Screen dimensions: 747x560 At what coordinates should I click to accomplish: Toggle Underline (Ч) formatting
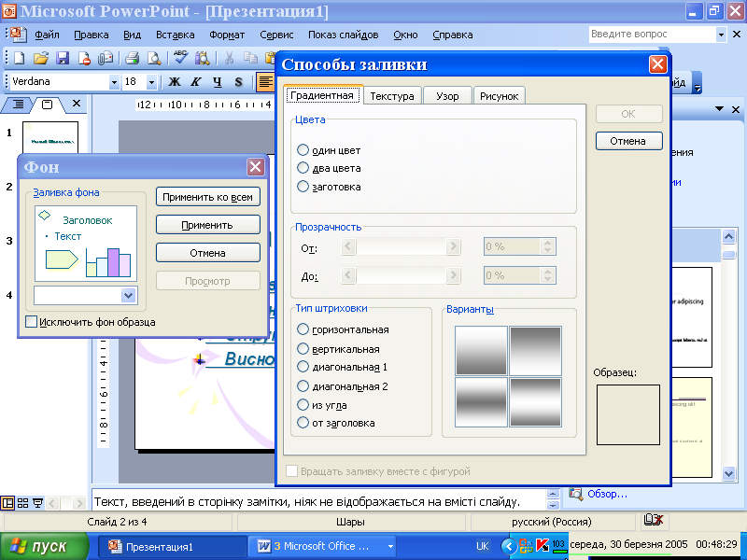coord(218,82)
